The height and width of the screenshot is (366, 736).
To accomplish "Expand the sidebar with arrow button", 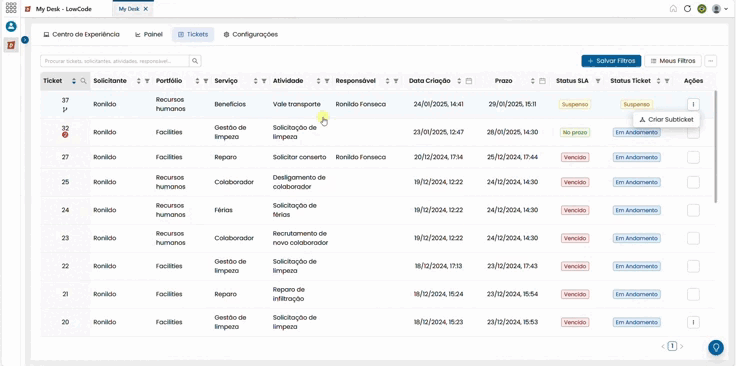I will pos(25,40).
